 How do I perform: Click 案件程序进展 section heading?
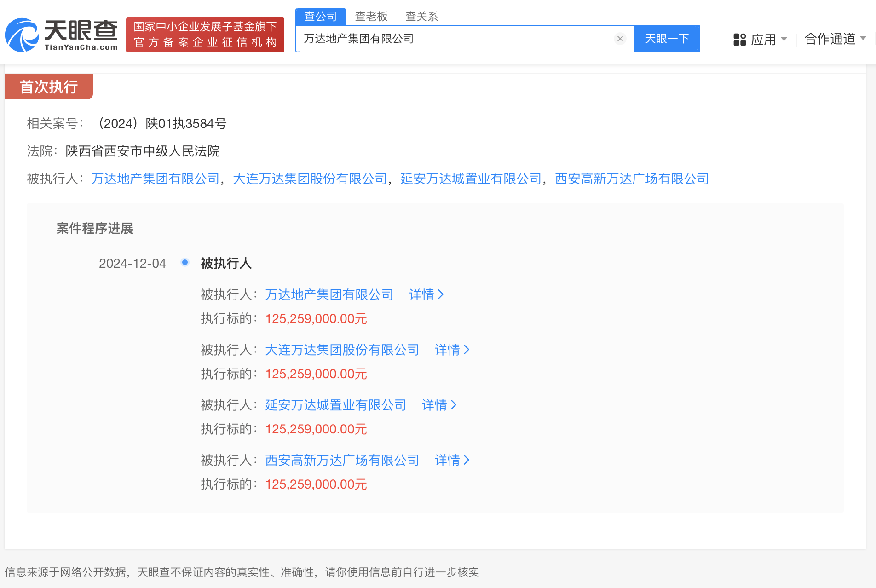pyautogui.click(x=95, y=228)
